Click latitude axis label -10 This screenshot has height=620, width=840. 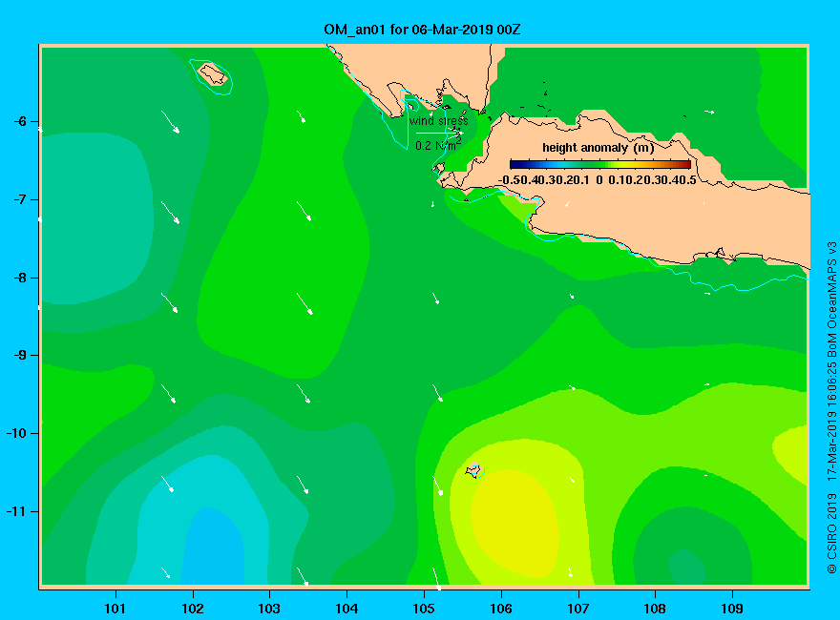[x=16, y=433]
